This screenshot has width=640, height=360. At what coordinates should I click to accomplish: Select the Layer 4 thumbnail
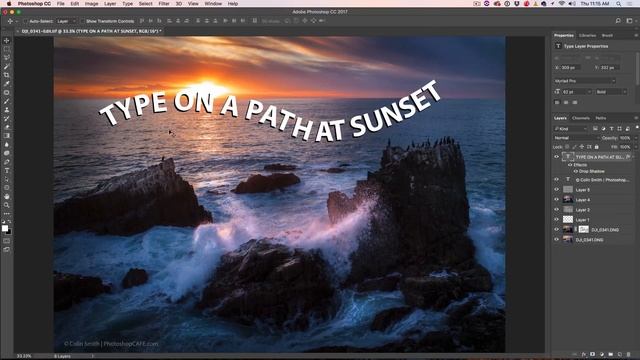[568, 200]
